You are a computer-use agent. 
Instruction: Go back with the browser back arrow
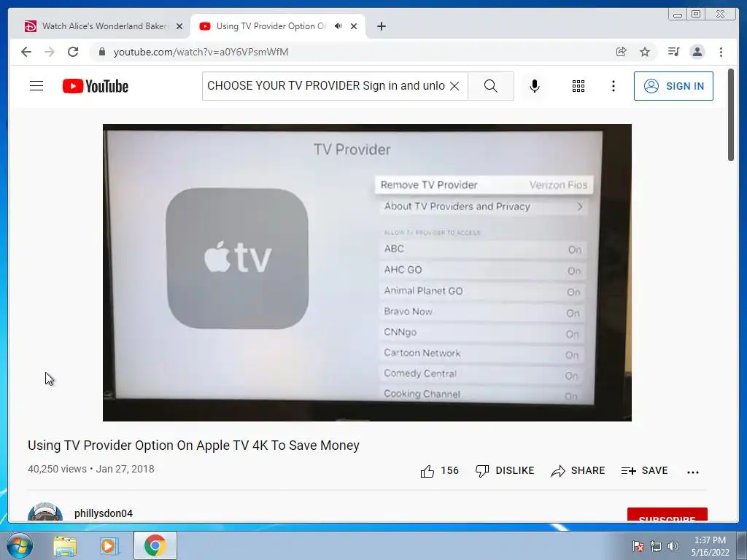coord(26,52)
